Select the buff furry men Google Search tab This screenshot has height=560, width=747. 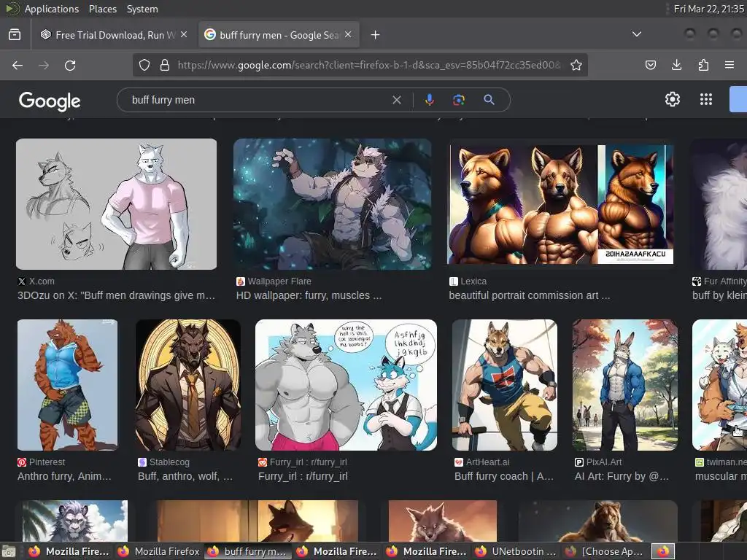coord(278,35)
